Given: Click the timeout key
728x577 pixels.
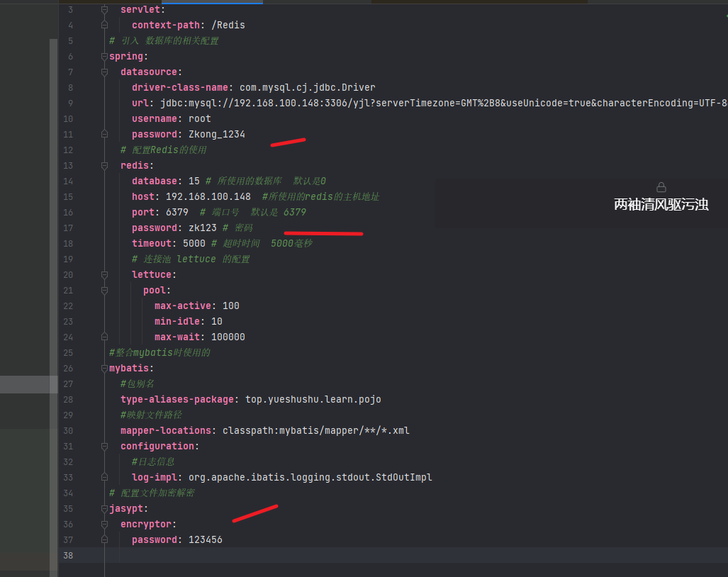Looking at the screenshot, I should point(152,244).
